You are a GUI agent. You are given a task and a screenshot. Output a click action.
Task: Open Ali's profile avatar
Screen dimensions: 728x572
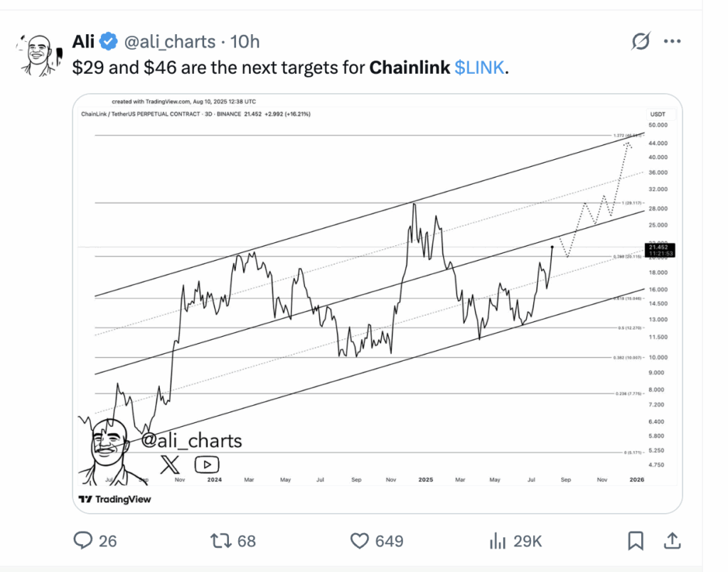[39, 55]
